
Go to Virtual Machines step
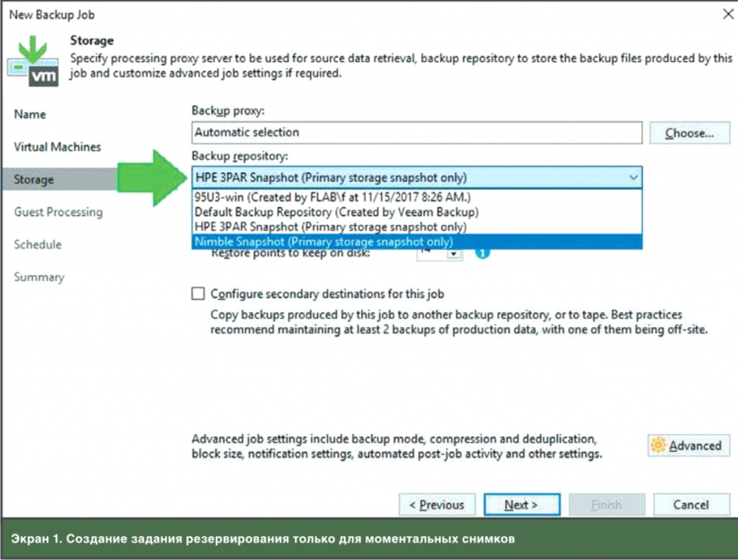[x=58, y=147]
